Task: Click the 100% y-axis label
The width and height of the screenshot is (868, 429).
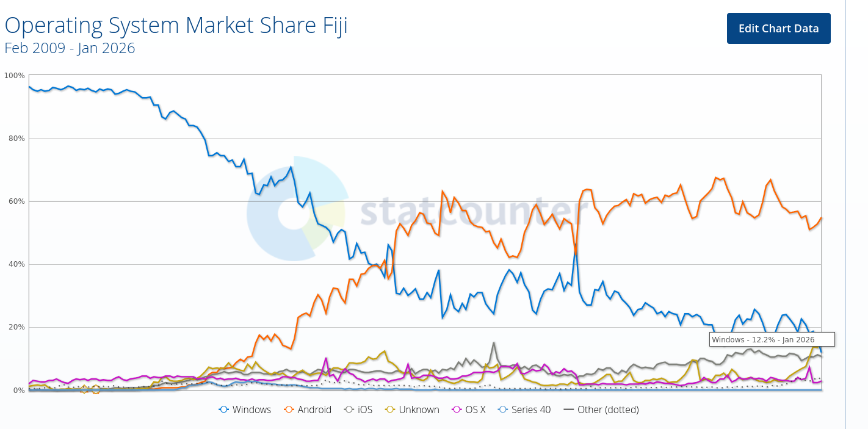Action: 15,76
